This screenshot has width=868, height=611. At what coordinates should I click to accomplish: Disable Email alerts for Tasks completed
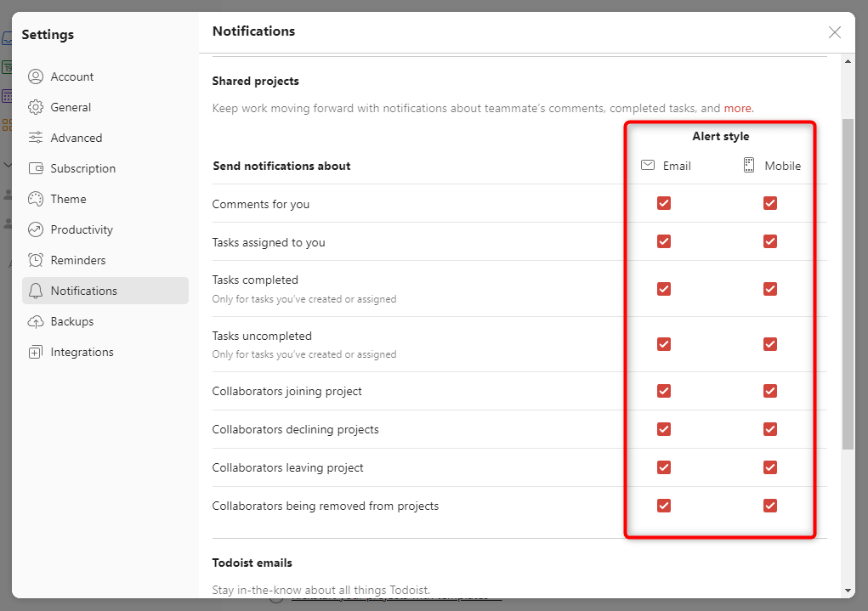tap(664, 289)
